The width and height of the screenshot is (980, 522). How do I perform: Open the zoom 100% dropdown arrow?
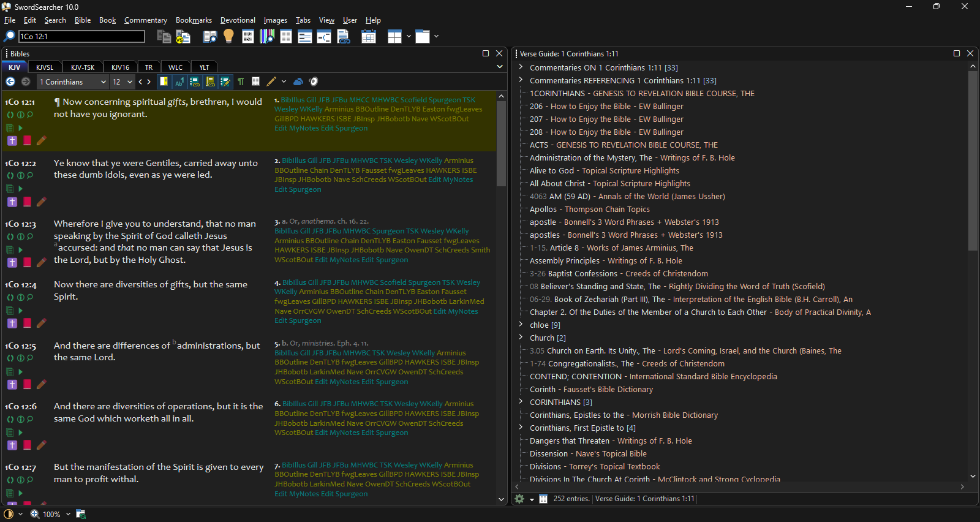(68, 514)
